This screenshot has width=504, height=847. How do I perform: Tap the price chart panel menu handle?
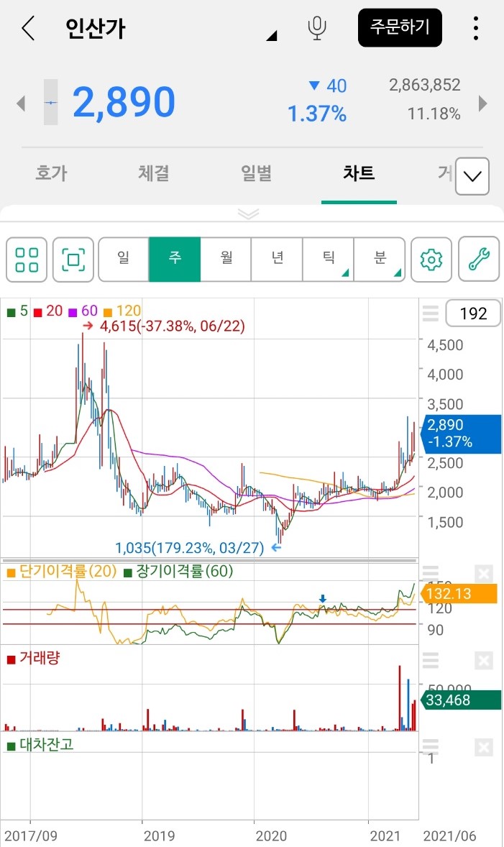pyautogui.click(x=431, y=313)
